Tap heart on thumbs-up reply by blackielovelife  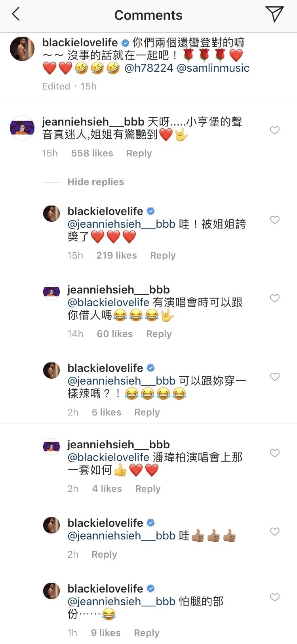click(x=275, y=532)
